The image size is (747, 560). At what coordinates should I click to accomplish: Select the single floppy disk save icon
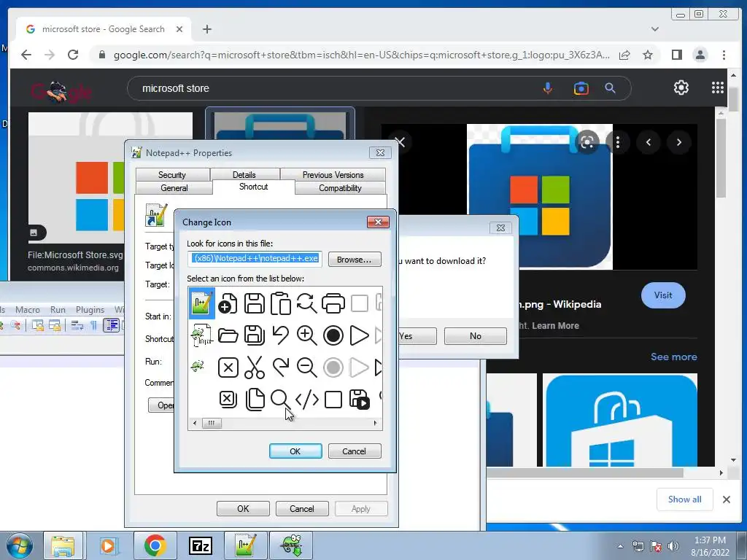pyautogui.click(x=255, y=303)
